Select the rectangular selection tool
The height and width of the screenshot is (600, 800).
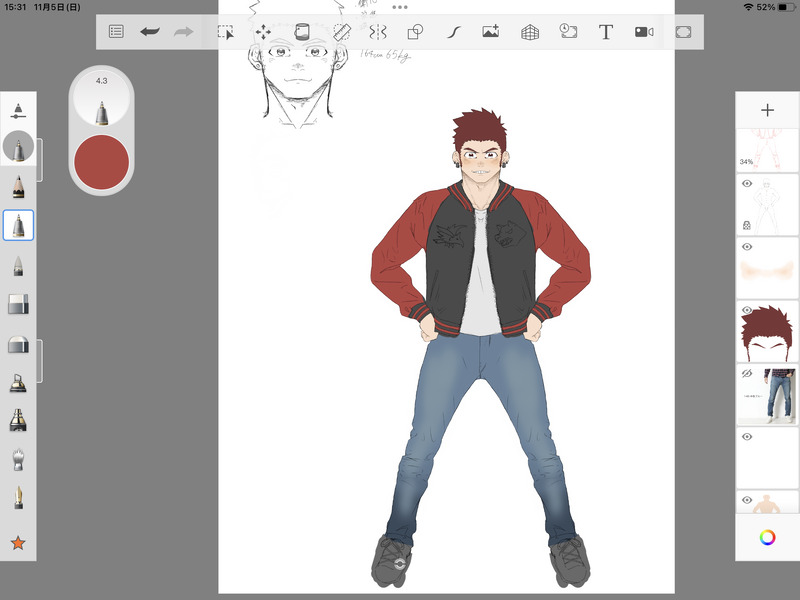(226, 32)
